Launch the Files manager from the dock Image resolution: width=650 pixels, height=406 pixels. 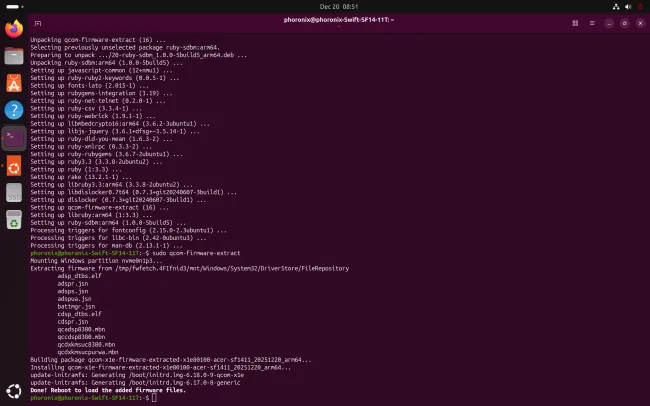(14, 56)
